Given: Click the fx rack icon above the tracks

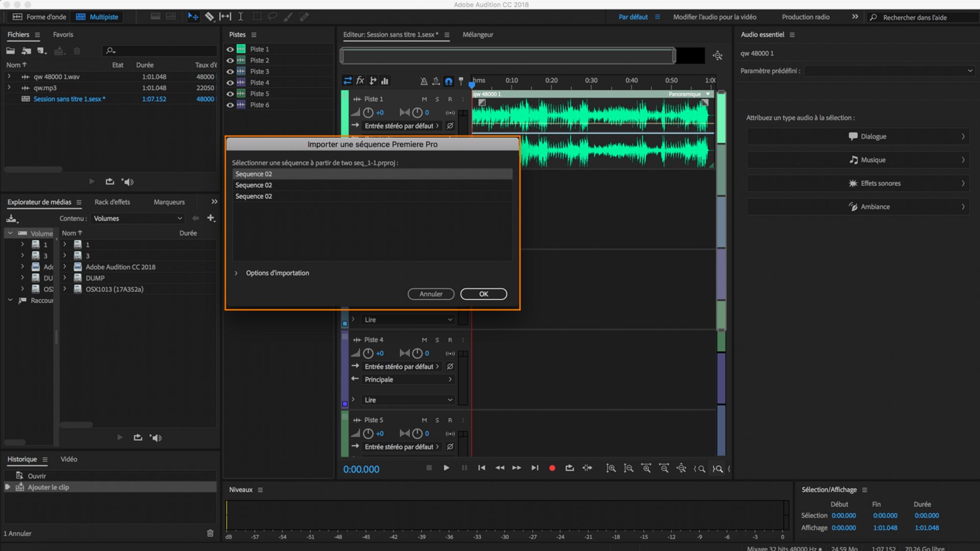Looking at the screenshot, I should click(x=360, y=81).
